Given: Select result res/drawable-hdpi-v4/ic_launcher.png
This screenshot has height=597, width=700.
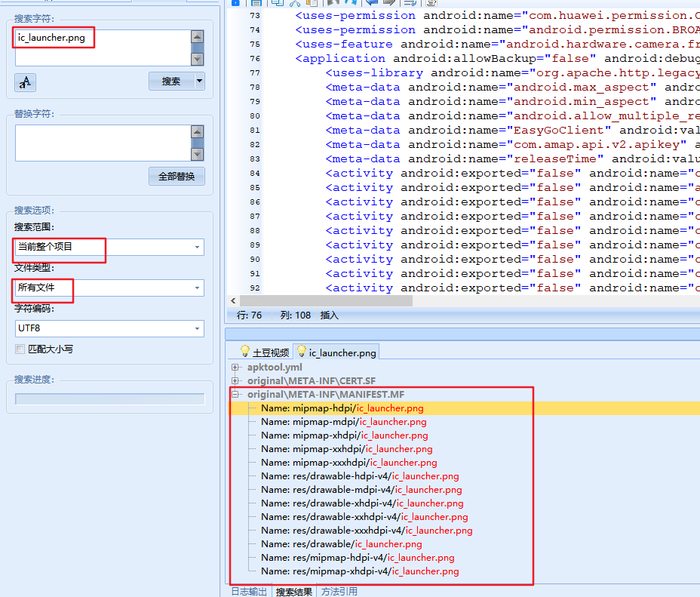Looking at the screenshot, I should pyautogui.click(x=360, y=476).
